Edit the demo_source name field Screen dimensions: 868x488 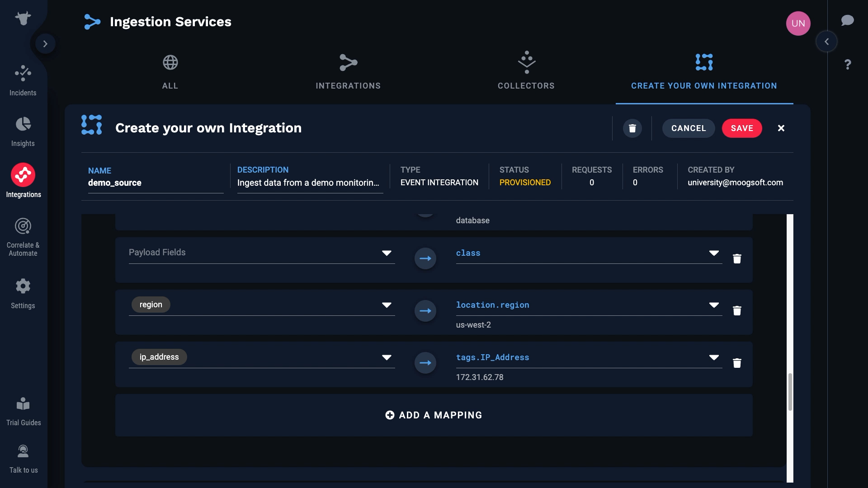click(x=155, y=183)
